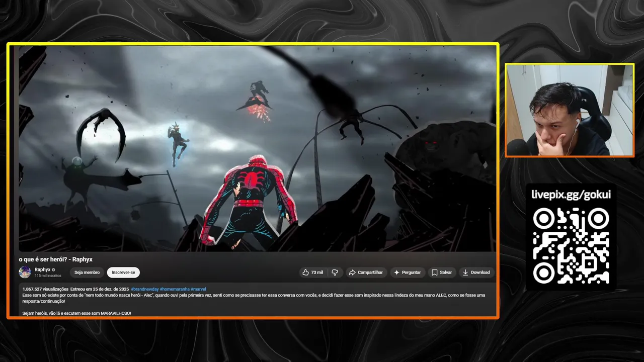Click the Download button
The width and height of the screenshot is (644, 362).
[476, 273]
